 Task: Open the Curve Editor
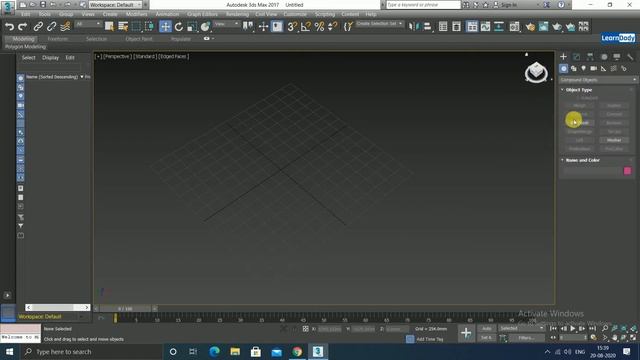485,27
